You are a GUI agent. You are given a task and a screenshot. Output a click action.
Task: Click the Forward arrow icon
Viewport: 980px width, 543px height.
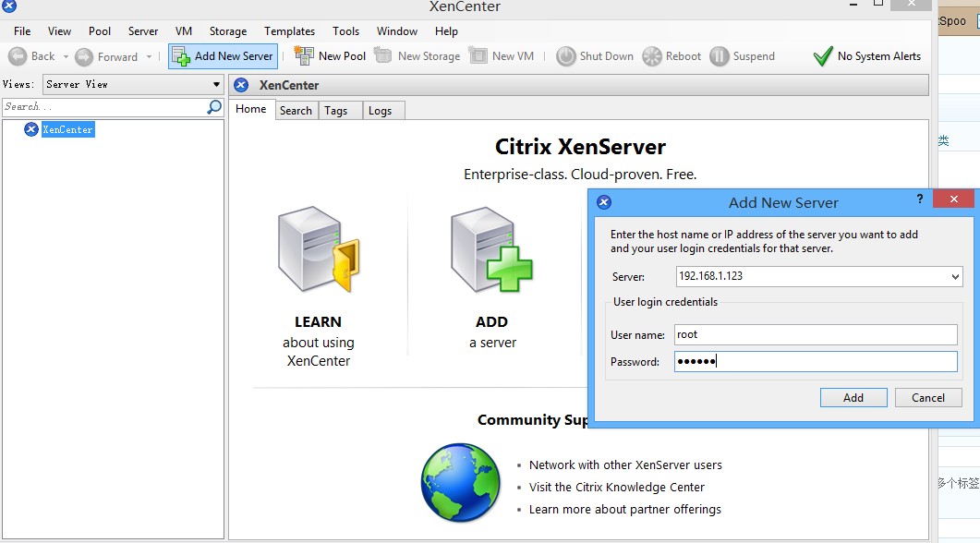click(84, 57)
